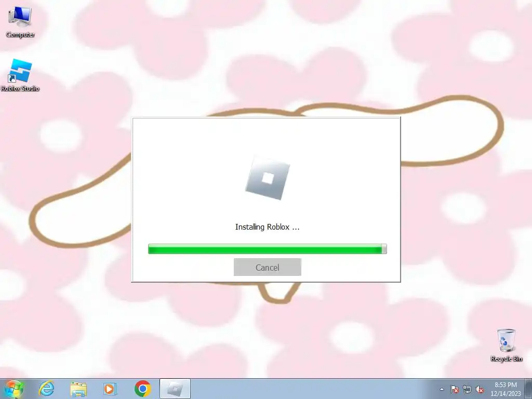Open the Action Center flag icon
The height and width of the screenshot is (399, 532).
pos(454,389)
